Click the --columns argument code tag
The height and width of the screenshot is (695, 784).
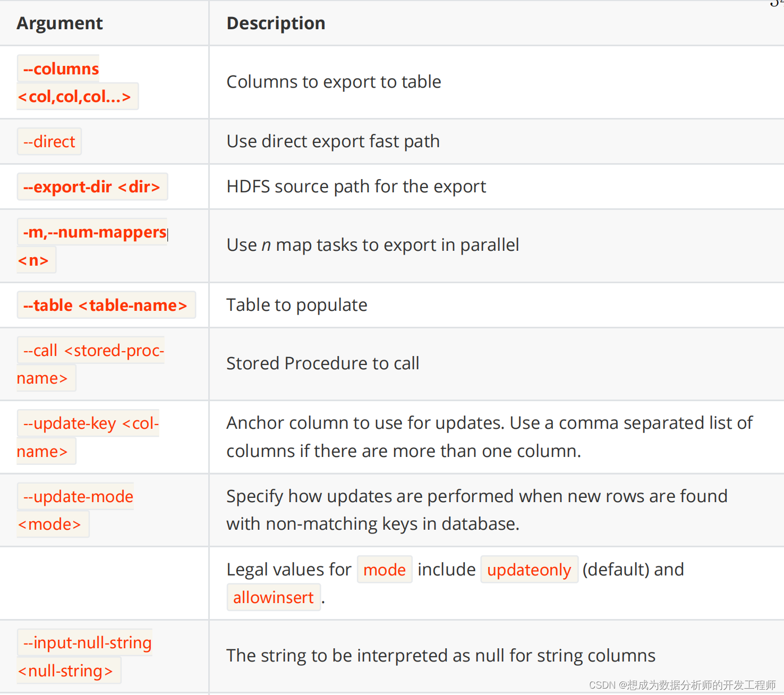click(77, 82)
